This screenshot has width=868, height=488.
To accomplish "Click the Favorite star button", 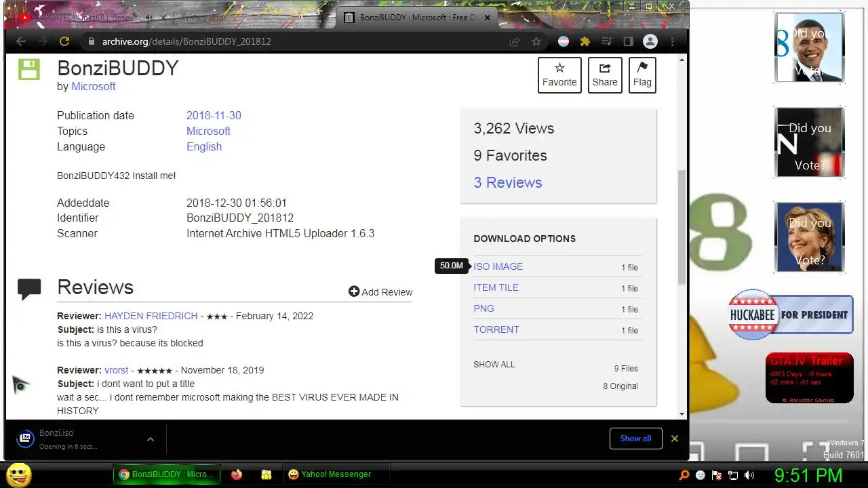I will click(x=559, y=75).
